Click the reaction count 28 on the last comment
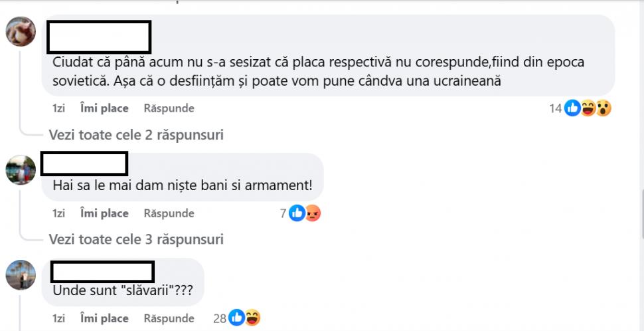This screenshot has width=644, height=331. point(220,318)
